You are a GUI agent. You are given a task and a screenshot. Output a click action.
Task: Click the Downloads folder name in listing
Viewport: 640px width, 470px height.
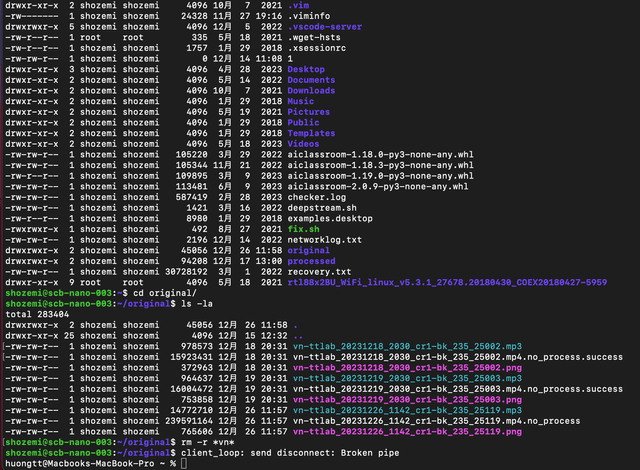tap(311, 91)
